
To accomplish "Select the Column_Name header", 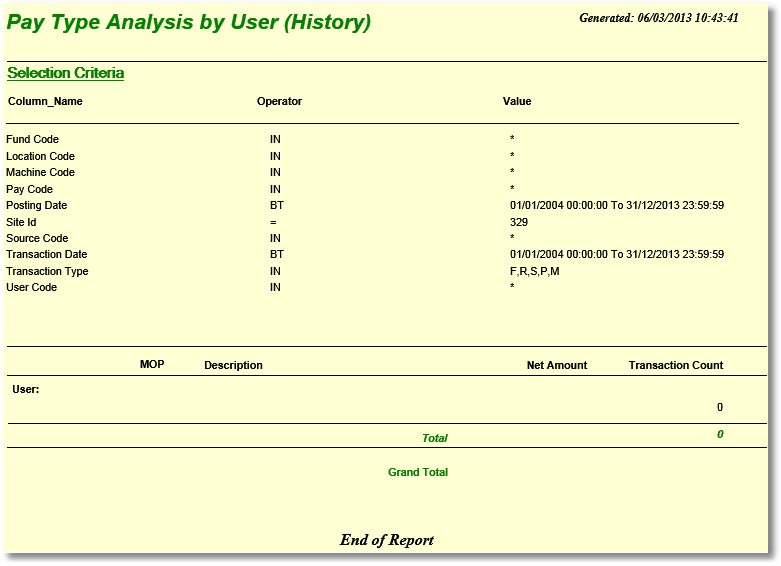I will (45, 101).
